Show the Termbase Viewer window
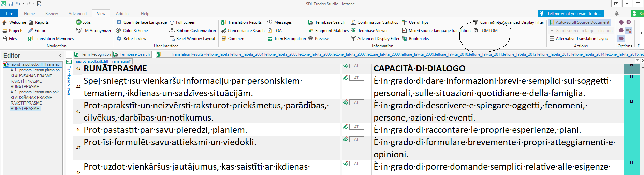 pyautogui.click(x=372, y=31)
